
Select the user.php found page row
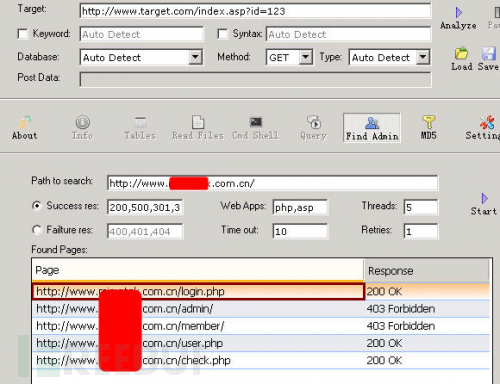(261, 343)
